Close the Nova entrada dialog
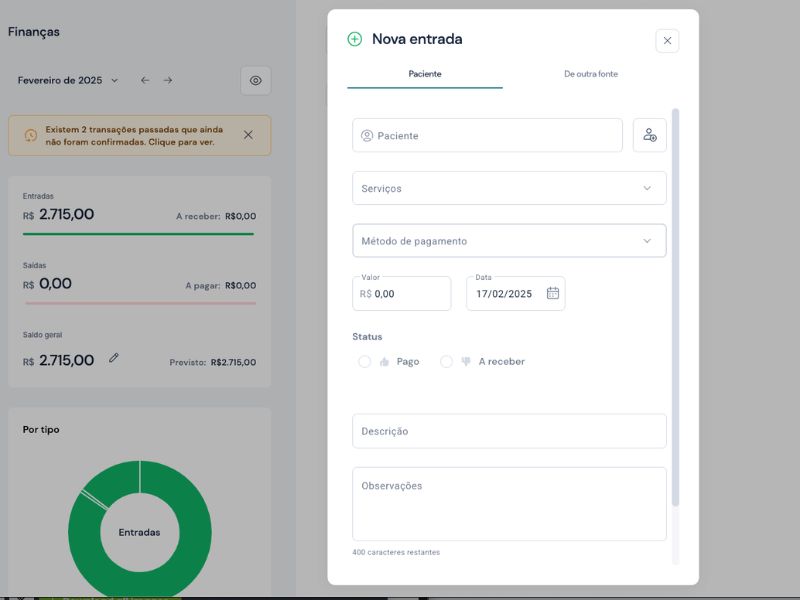The image size is (800, 600). tap(668, 41)
